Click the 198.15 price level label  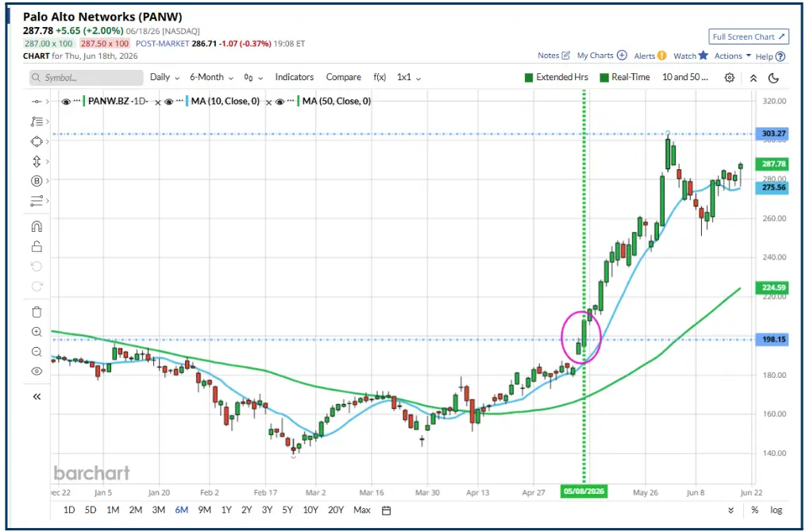click(x=773, y=340)
